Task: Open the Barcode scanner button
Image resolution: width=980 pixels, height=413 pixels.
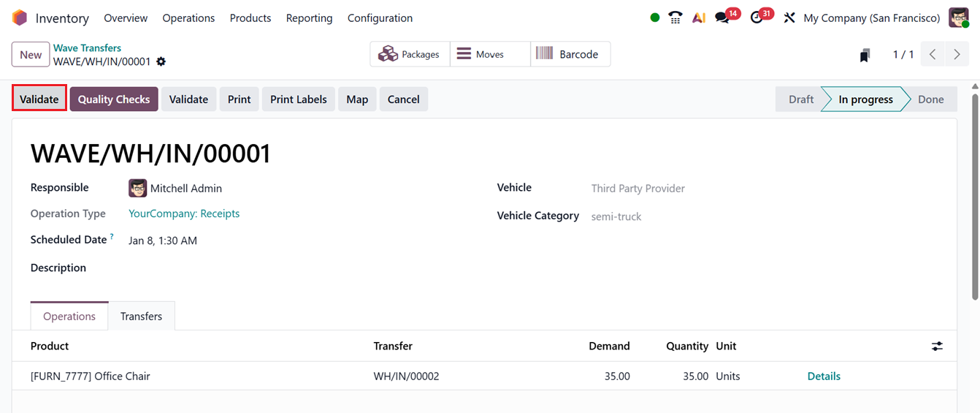Action: (x=570, y=54)
